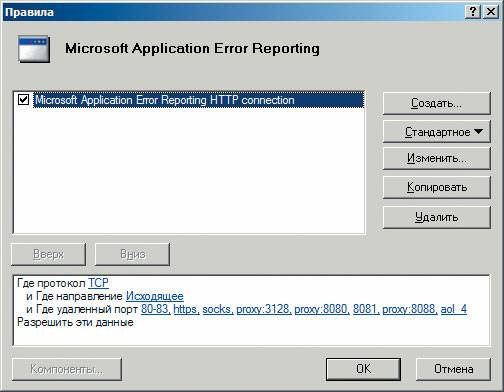Click the Удалить button

point(437,217)
